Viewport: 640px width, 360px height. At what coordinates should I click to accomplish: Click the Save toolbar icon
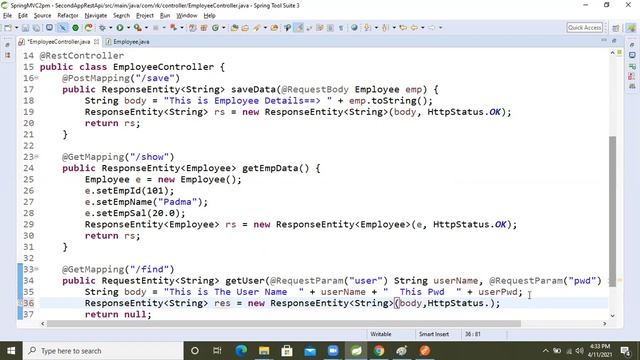coord(25,28)
